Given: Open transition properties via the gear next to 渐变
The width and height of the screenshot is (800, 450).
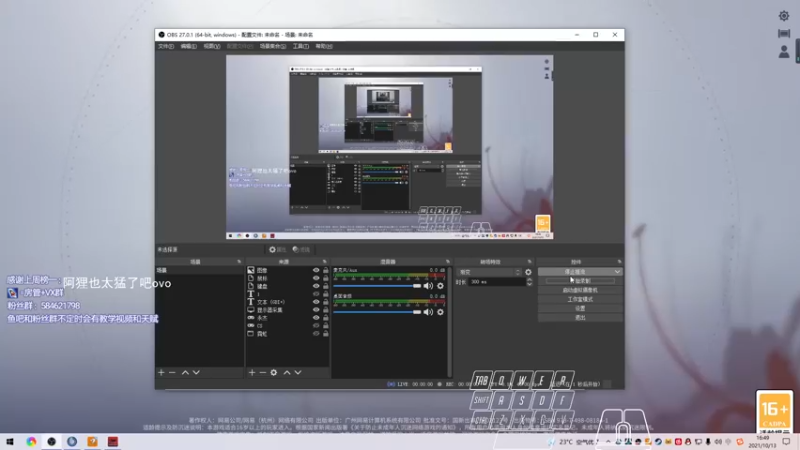Looking at the screenshot, I should (x=528, y=272).
